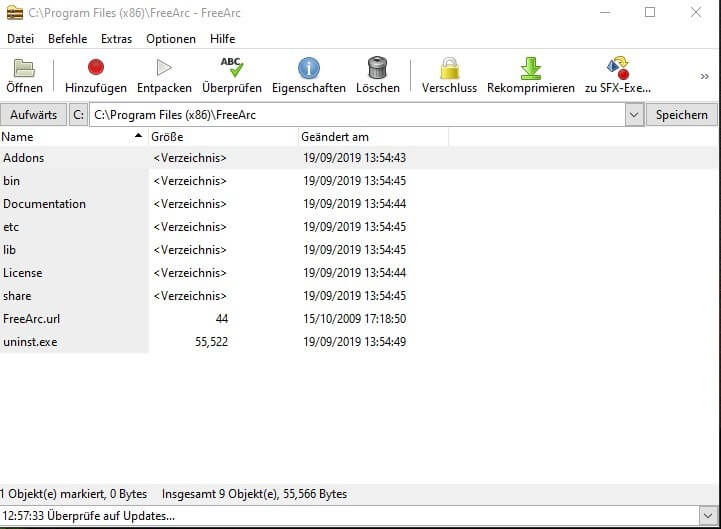Click the Öffnen folder icon
This screenshot has width=721, height=529.
point(24,68)
